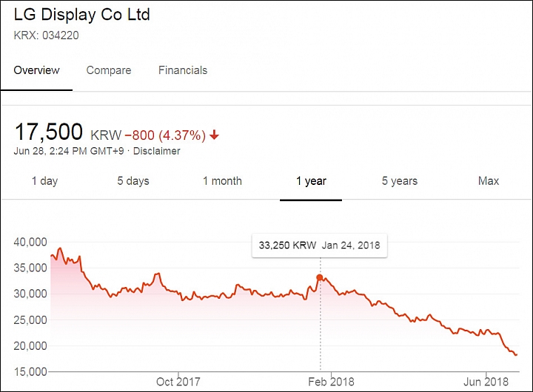
Task: Click the Oct 2017 axis marker
Action: (x=178, y=382)
